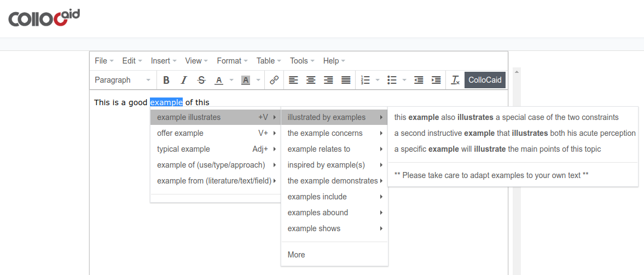Select 'offer example' collocation entry
The width and height of the screenshot is (644, 275).
[x=216, y=133]
